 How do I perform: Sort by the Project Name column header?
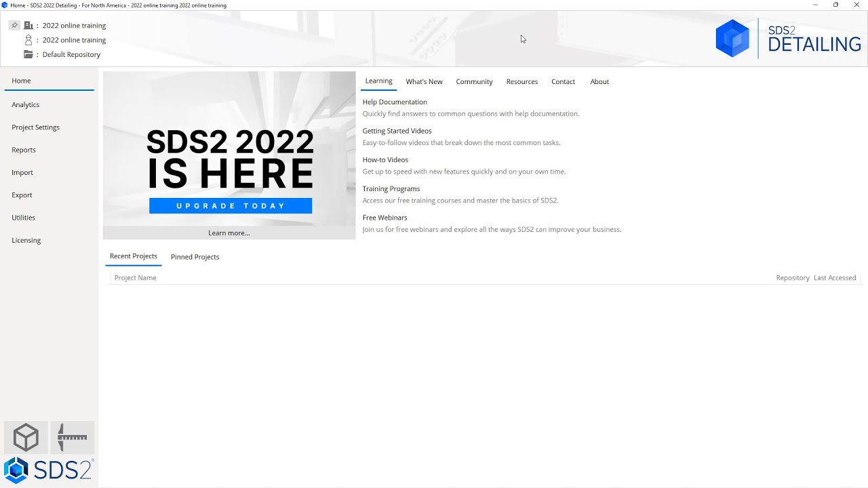[135, 278]
